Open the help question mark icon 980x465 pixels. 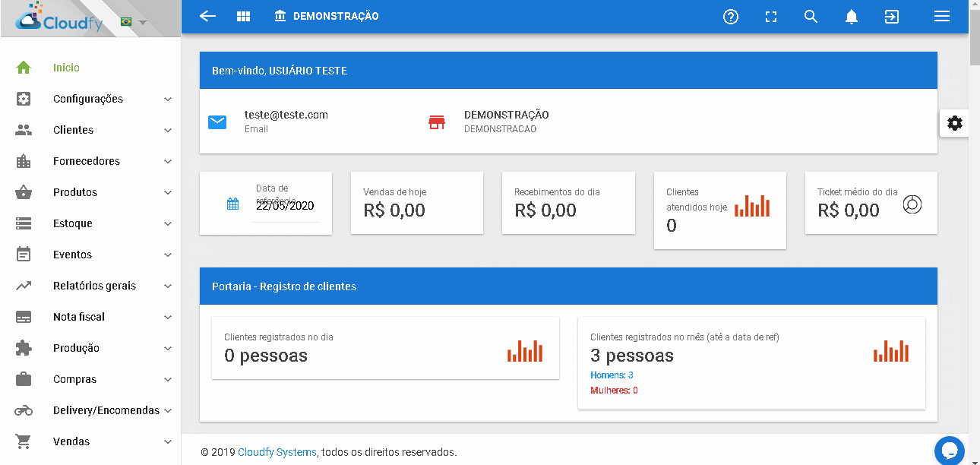coord(731,16)
